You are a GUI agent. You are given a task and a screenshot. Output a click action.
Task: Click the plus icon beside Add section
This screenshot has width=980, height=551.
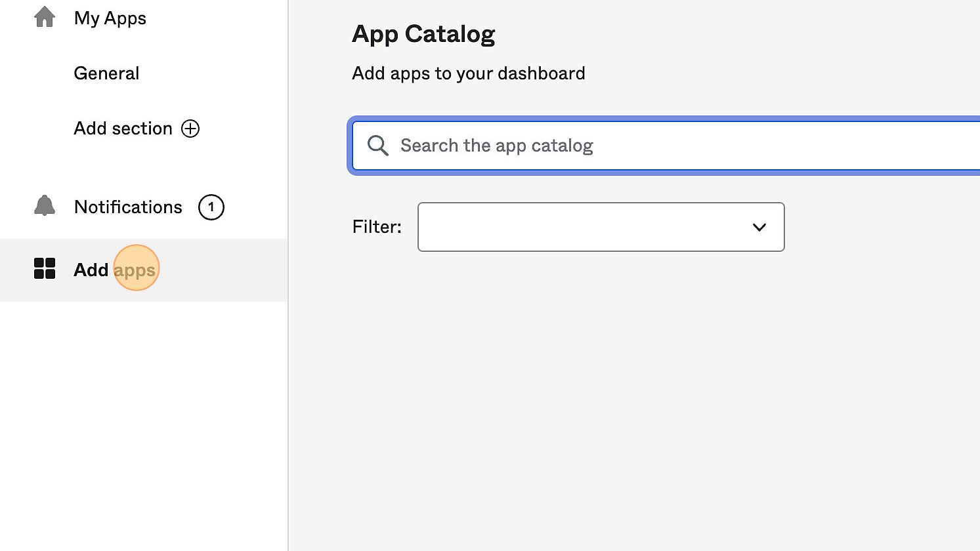(x=190, y=129)
